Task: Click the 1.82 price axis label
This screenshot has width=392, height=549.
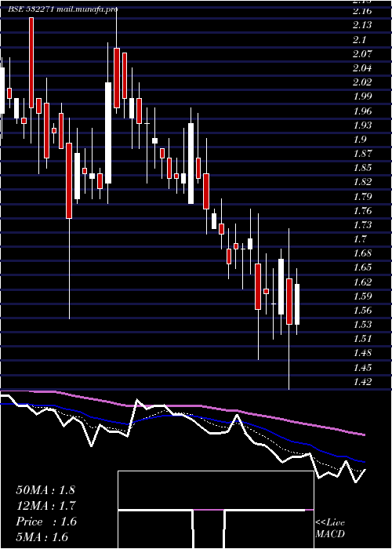Action: pos(362,182)
